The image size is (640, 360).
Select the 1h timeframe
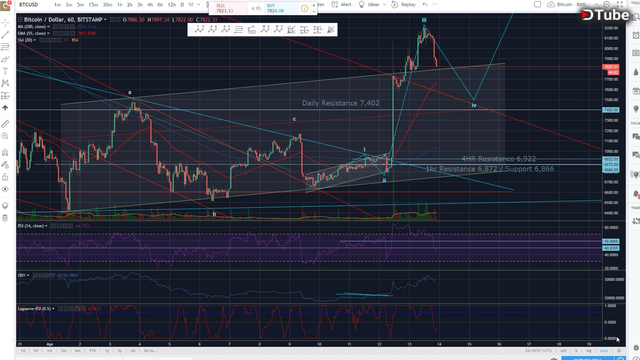[120, 4]
